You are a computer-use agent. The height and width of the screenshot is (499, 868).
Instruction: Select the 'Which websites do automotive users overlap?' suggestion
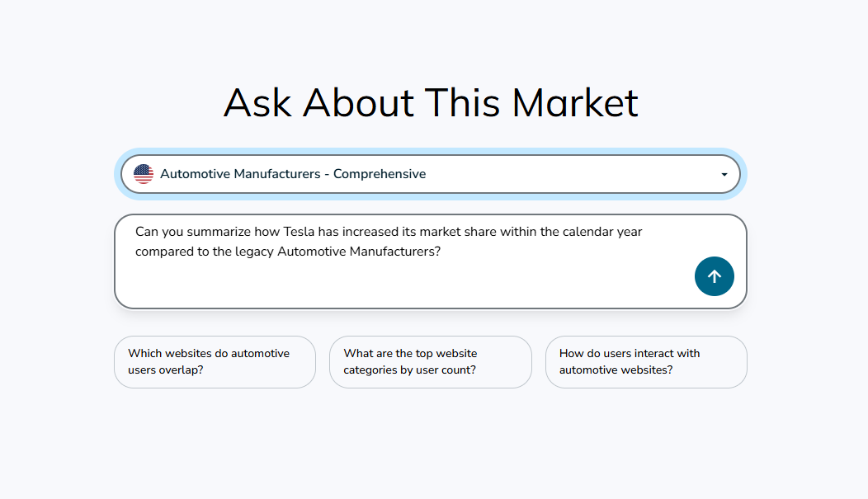[215, 361]
